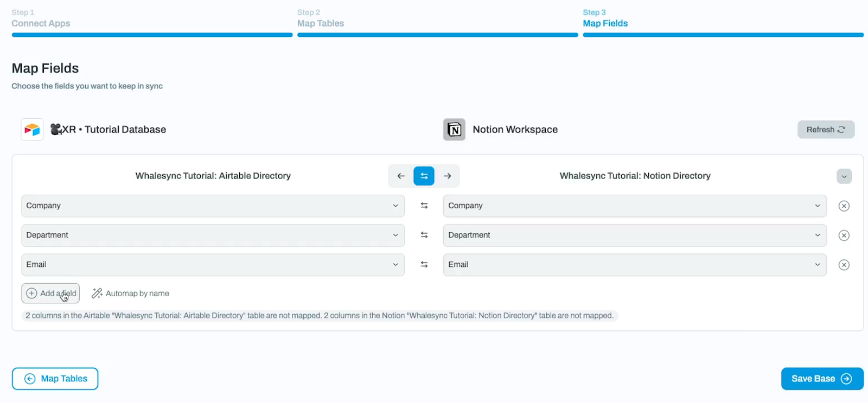Click the Airtable Directory table title
The height and width of the screenshot is (402, 868).
pyautogui.click(x=213, y=176)
